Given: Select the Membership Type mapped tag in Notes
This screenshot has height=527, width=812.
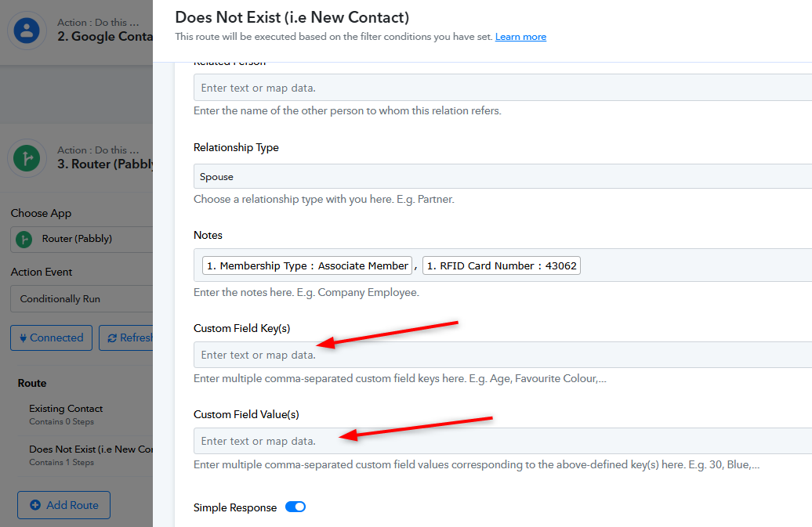Looking at the screenshot, I should [307, 265].
